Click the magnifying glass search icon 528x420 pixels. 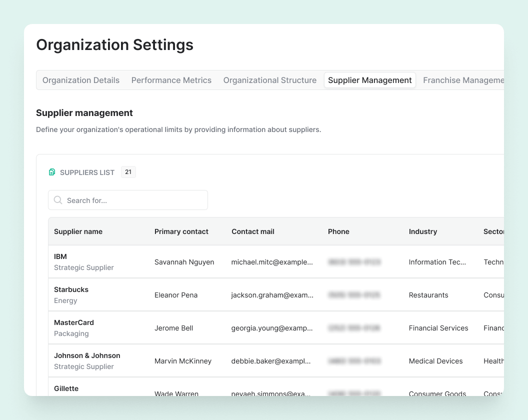coord(58,200)
